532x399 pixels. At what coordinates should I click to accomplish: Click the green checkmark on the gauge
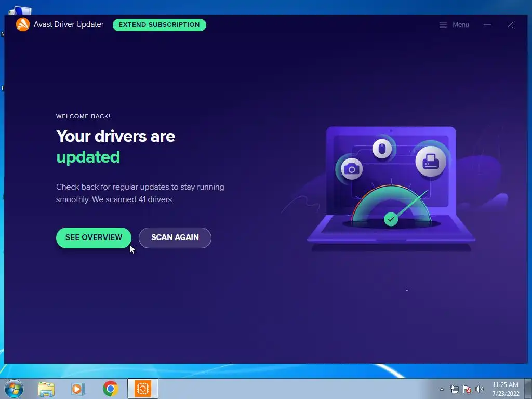(391, 219)
